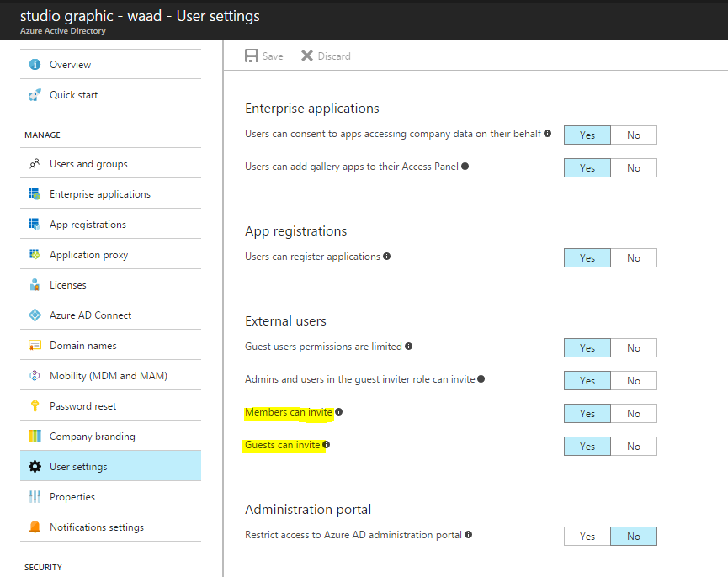Click the Company branding icon

click(x=35, y=436)
